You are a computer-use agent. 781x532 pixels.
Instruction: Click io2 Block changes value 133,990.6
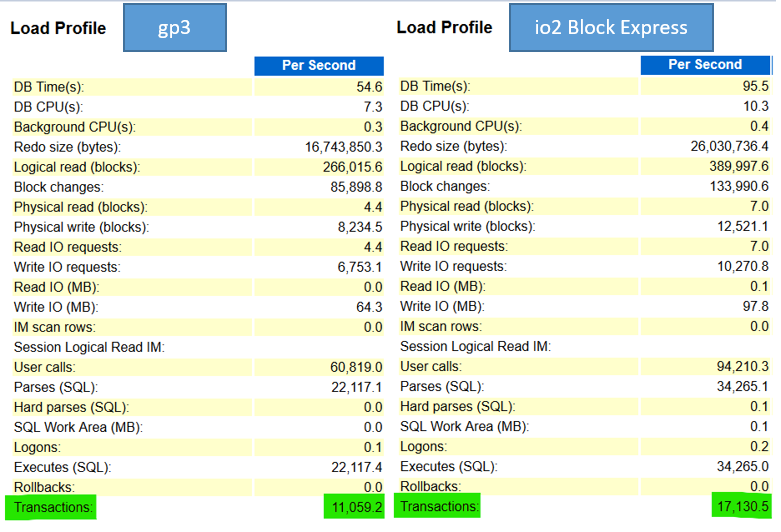point(739,186)
